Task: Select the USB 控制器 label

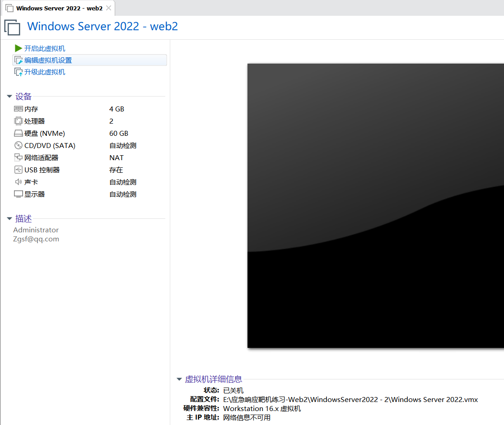Action: [x=42, y=170]
